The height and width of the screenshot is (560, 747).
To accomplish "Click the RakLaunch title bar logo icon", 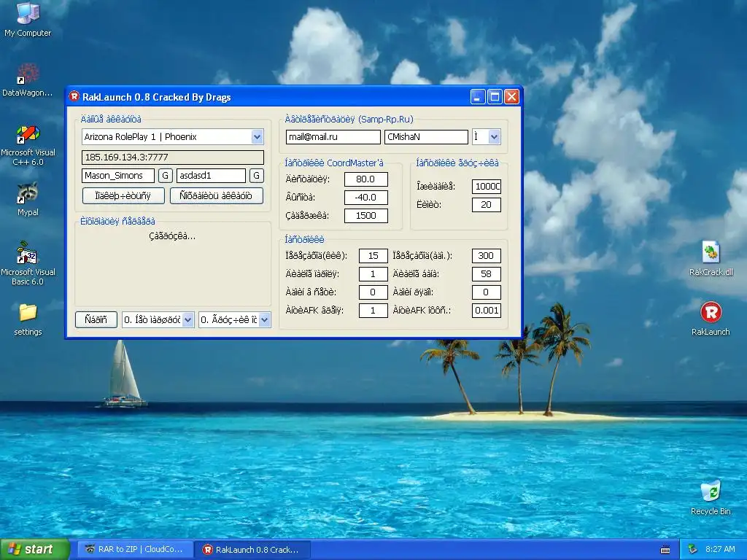I will 74,96.
